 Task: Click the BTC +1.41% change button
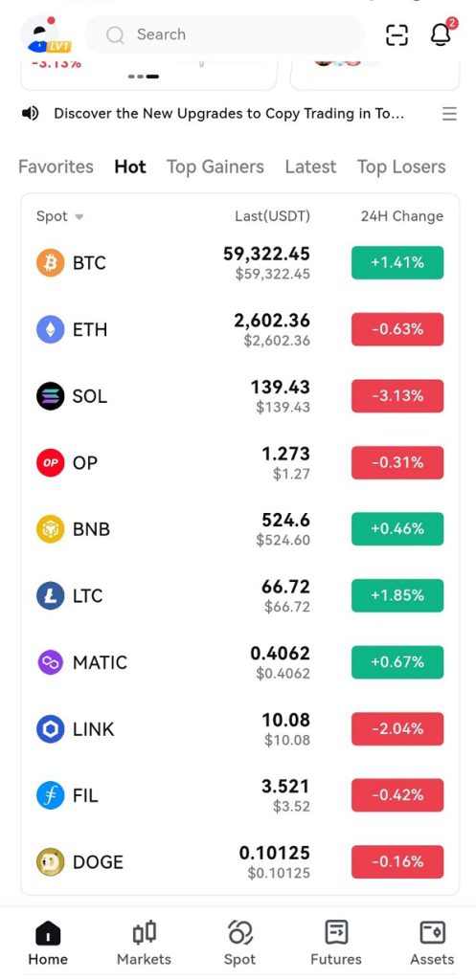397,262
